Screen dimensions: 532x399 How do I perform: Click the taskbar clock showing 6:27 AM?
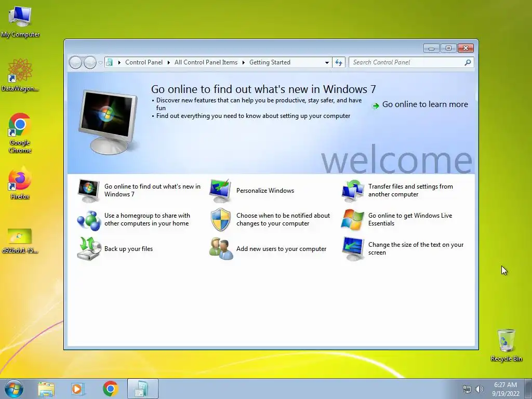(x=505, y=385)
